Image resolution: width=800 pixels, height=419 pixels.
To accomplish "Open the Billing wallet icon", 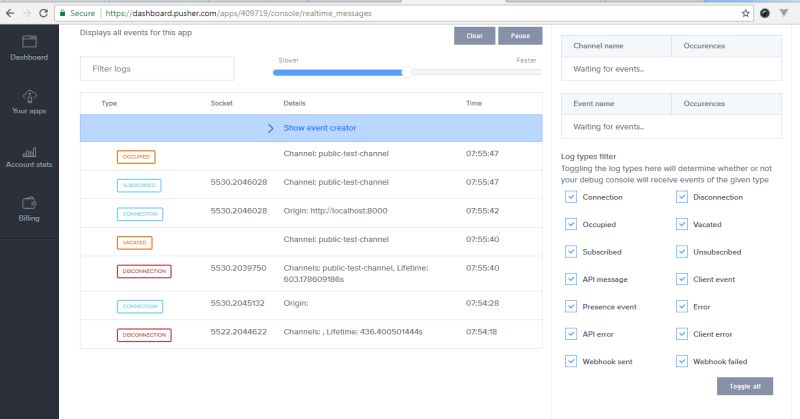I will (29, 203).
